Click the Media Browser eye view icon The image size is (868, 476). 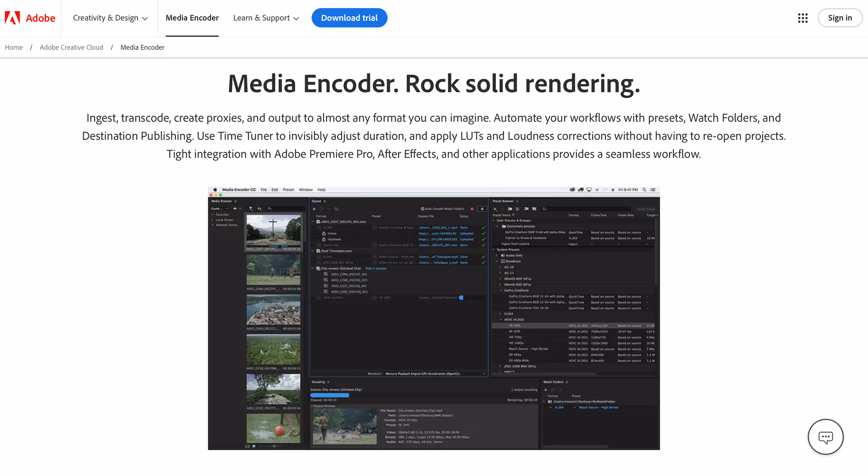coord(259,208)
